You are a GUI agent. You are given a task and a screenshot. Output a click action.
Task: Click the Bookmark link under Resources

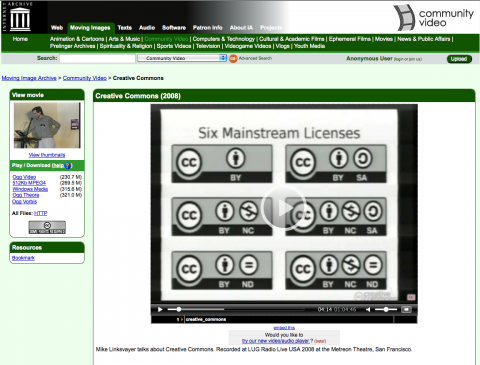click(23, 258)
